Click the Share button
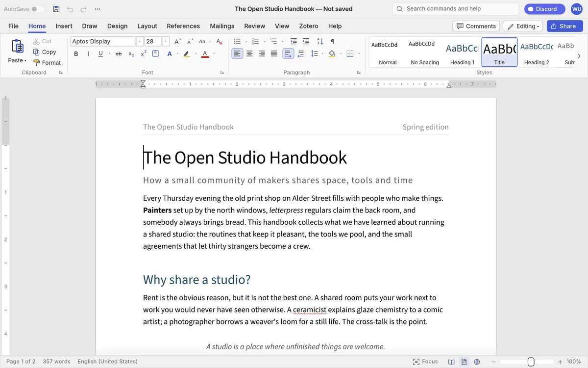This screenshot has height=368, width=588. click(564, 26)
